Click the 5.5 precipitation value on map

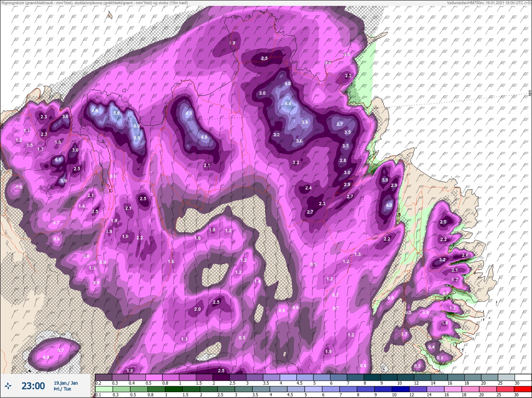click(136, 138)
